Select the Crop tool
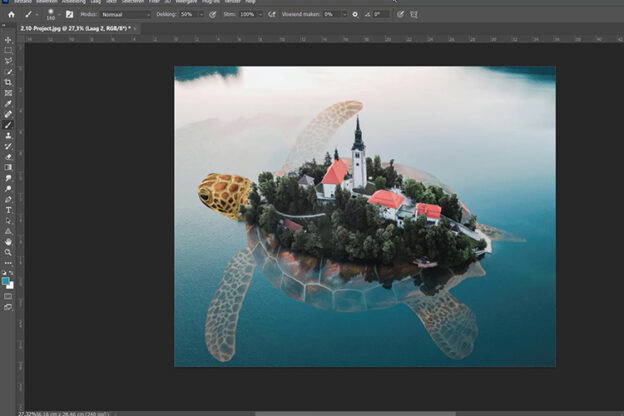Image resolution: width=624 pixels, height=416 pixels. click(x=8, y=82)
